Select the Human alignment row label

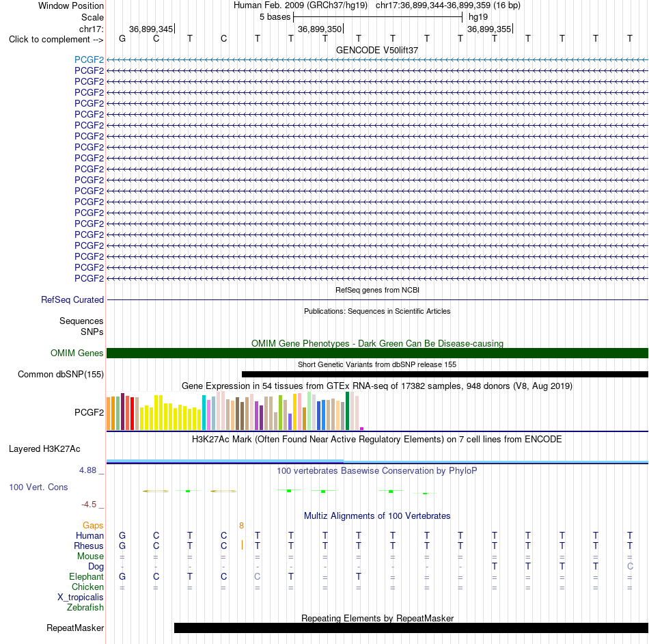(89, 536)
